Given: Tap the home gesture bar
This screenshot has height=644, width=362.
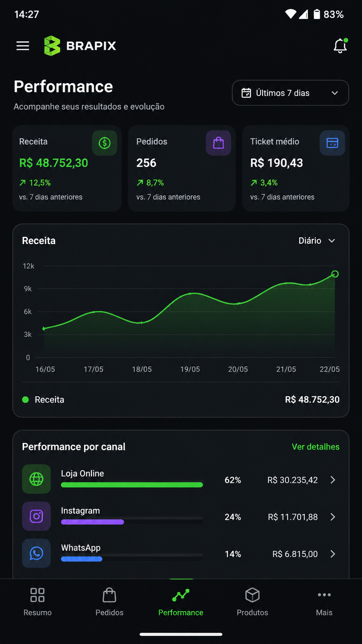Looking at the screenshot, I should click(x=181, y=634).
